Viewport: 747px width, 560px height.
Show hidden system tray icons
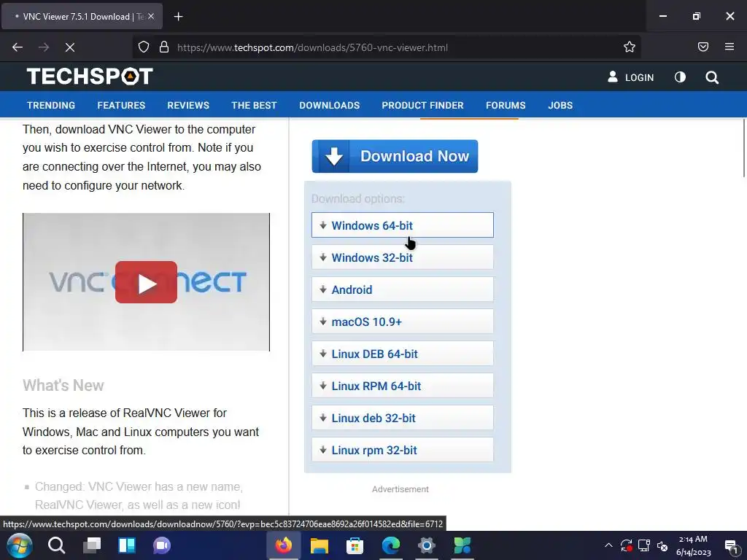click(608, 545)
